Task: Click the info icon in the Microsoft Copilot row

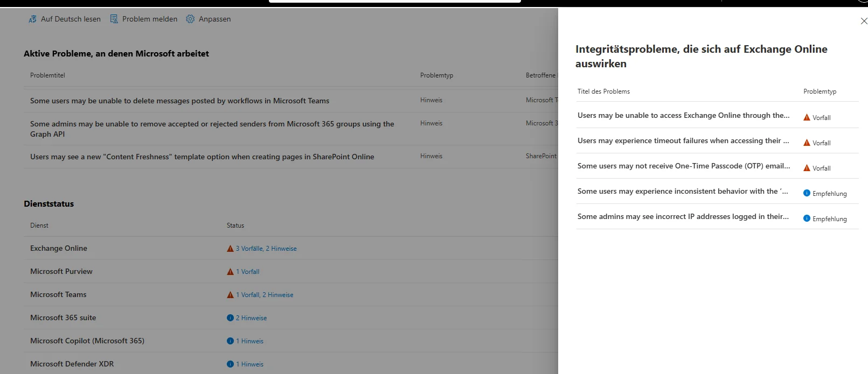Action: [230, 341]
